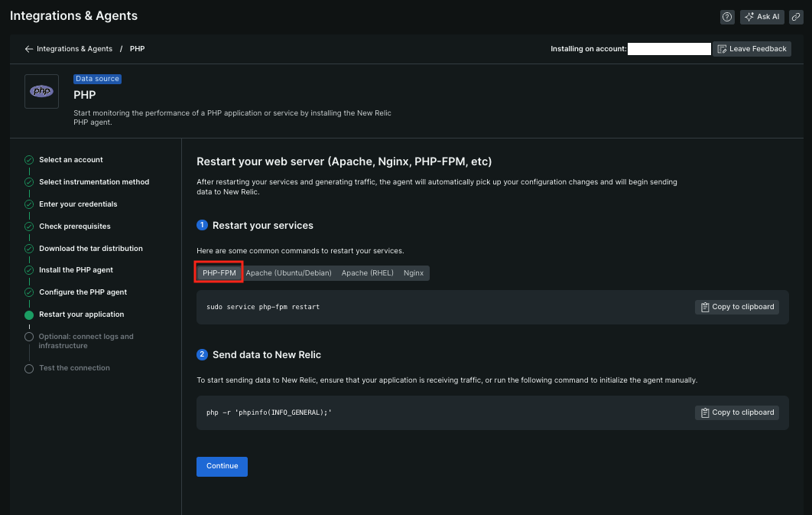Click checkmark icon beside Configure the PHP agent
812x515 pixels.
[29, 292]
